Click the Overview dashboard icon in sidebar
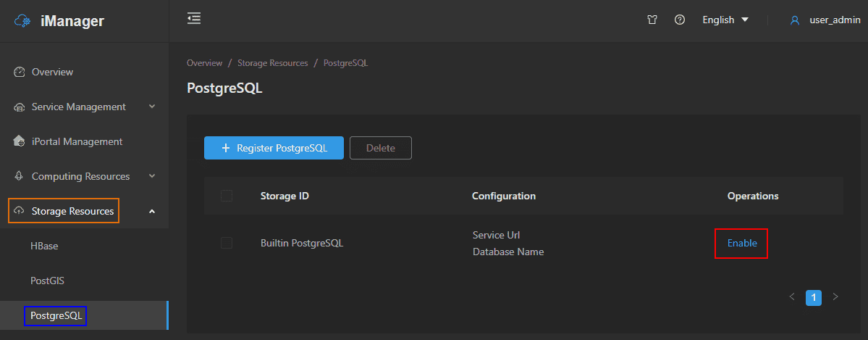The height and width of the screenshot is (340, 868). click(20, 72)
